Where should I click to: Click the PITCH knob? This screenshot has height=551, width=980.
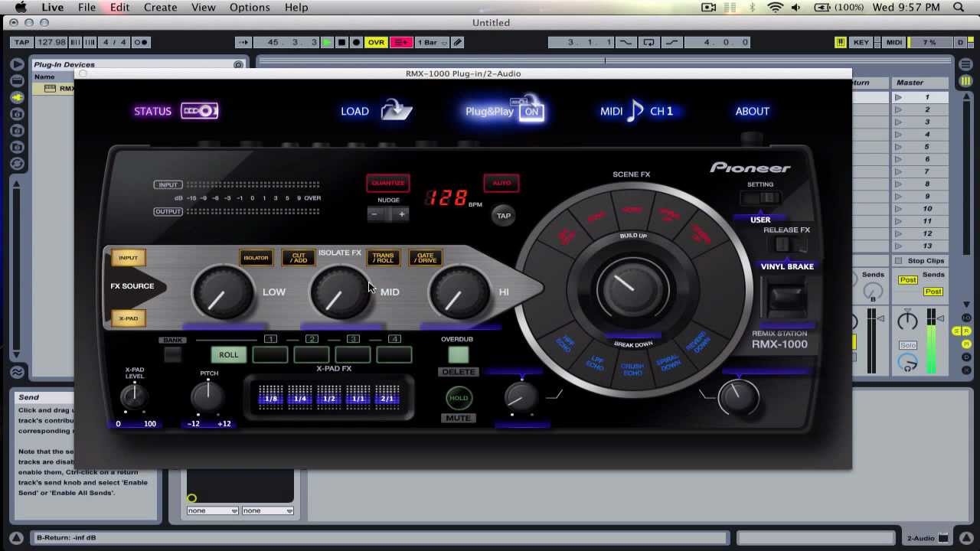207,396
